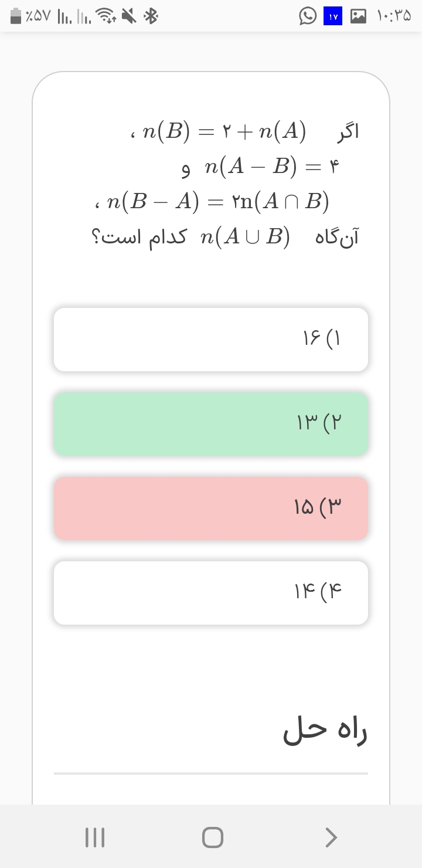Choose answer option 4 with value ۱۴

[x=211, y=592]
